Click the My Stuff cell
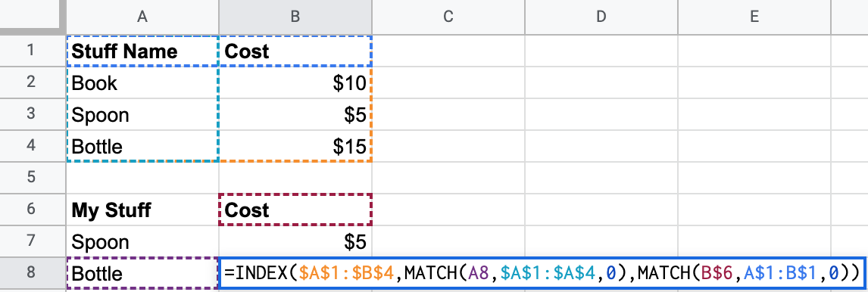The width and height of the screenshot is (868, 292). pyautogui.click(x=143, y=210)
